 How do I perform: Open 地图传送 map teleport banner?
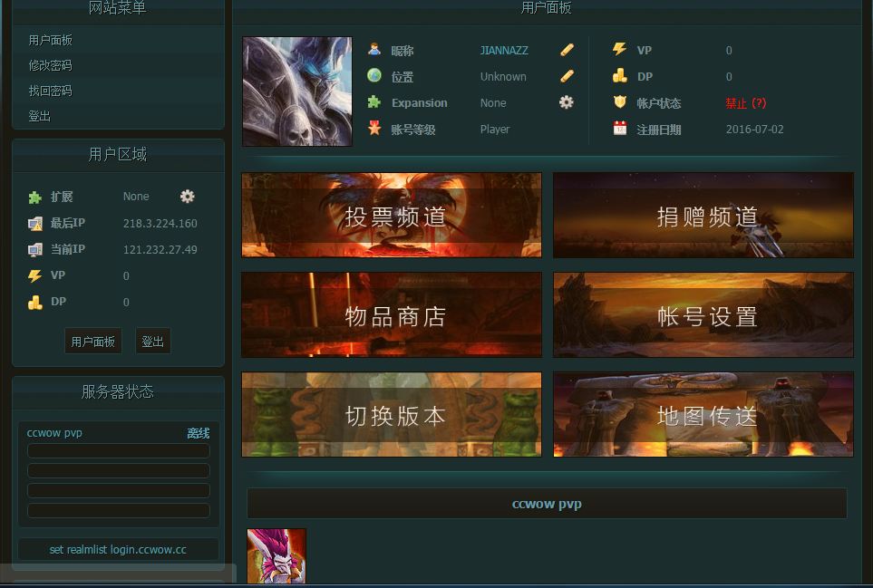coord(703,415)
